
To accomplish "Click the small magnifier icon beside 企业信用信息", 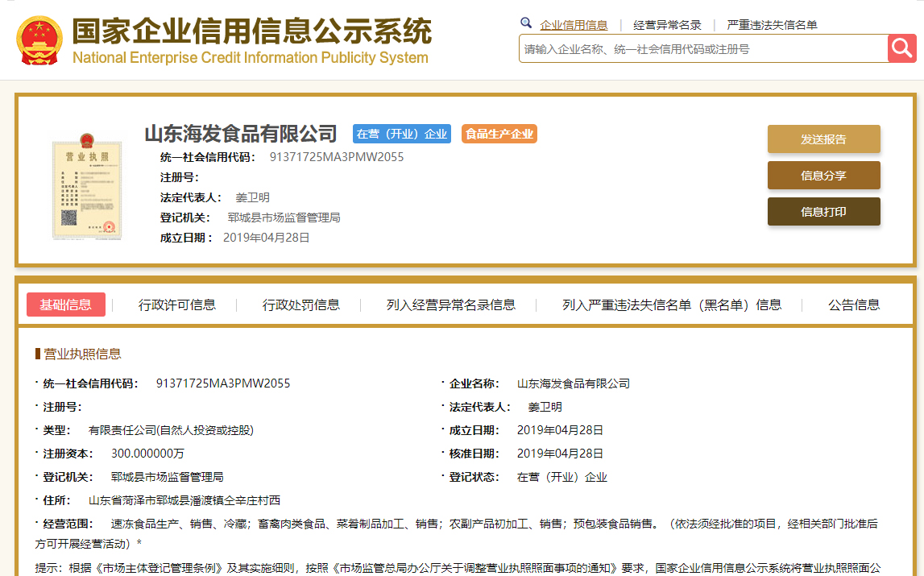I will [x=526, y=23].
